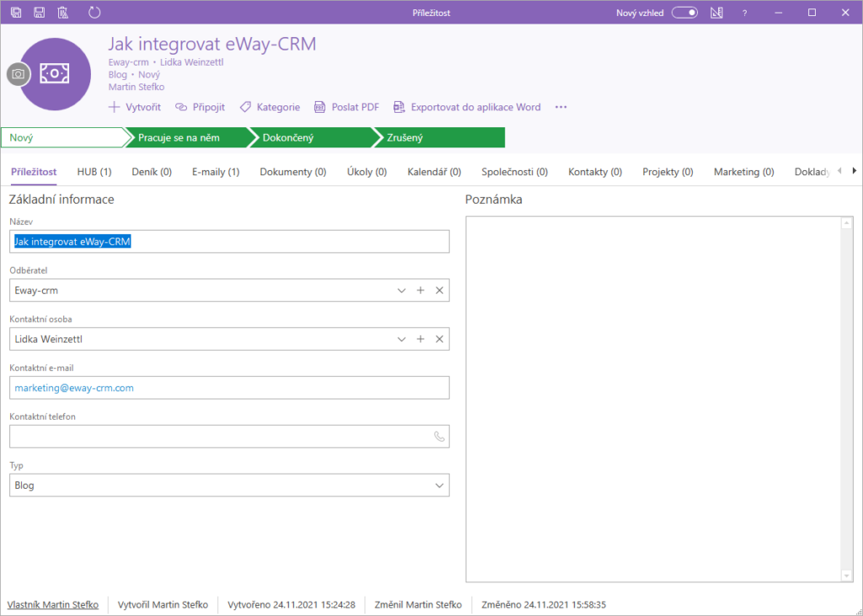
Task: Click the marketing@eway-crm.com email link
Action: (74, 388)
